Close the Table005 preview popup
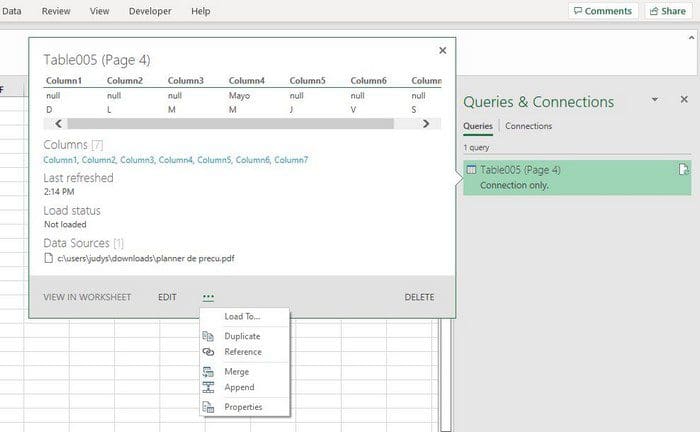This screenshot has width=700, height=432. (x=442, y=50)
